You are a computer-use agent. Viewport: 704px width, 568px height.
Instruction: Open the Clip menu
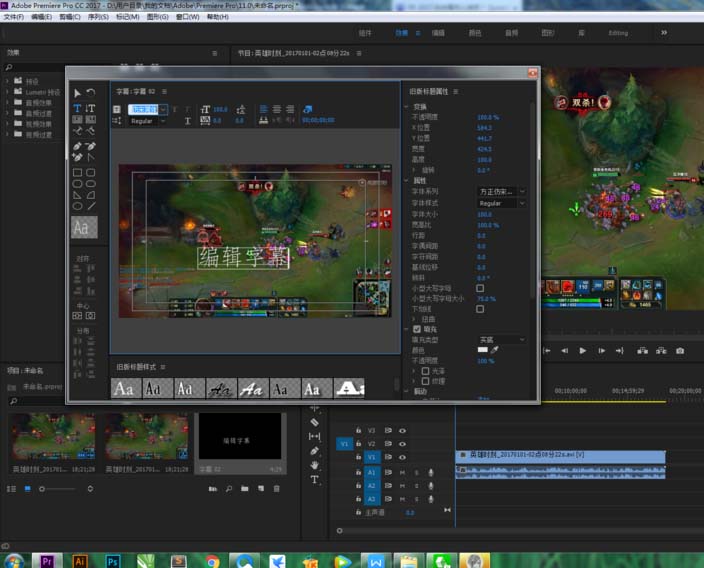(70, 17)
